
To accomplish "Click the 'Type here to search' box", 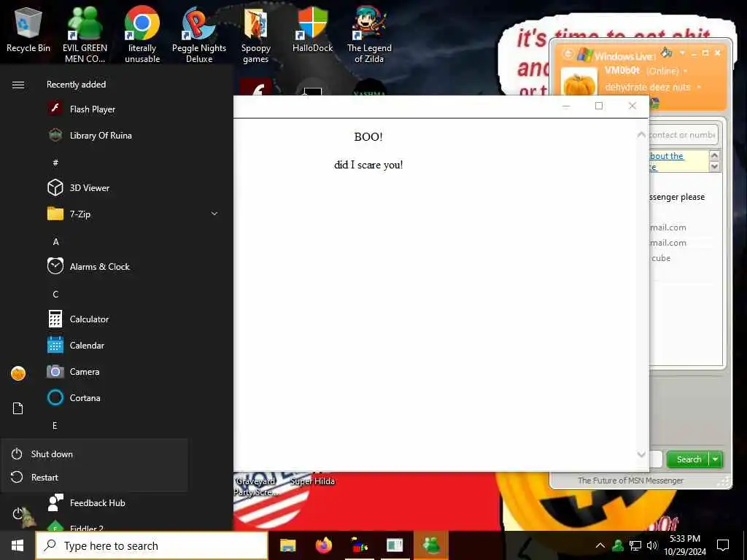I will 152,545.
